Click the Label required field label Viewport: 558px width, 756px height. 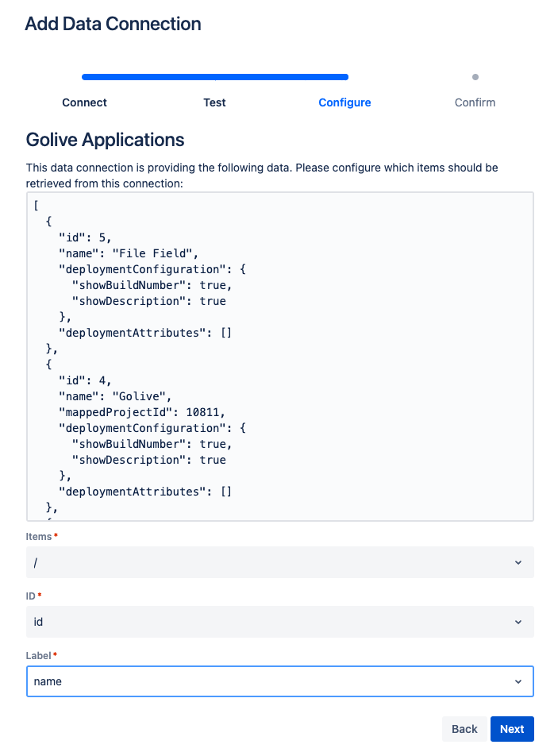point(40,655)
